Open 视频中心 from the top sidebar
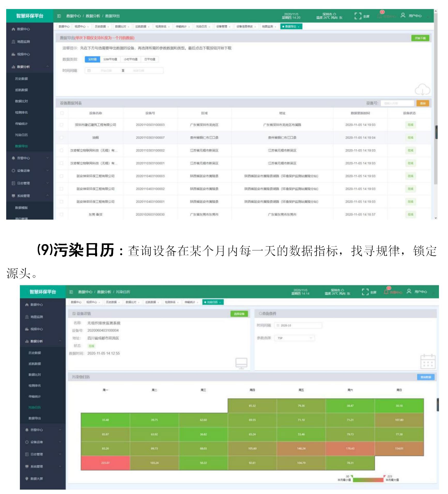Screen dimensions: 448x494 coord(23,54)
